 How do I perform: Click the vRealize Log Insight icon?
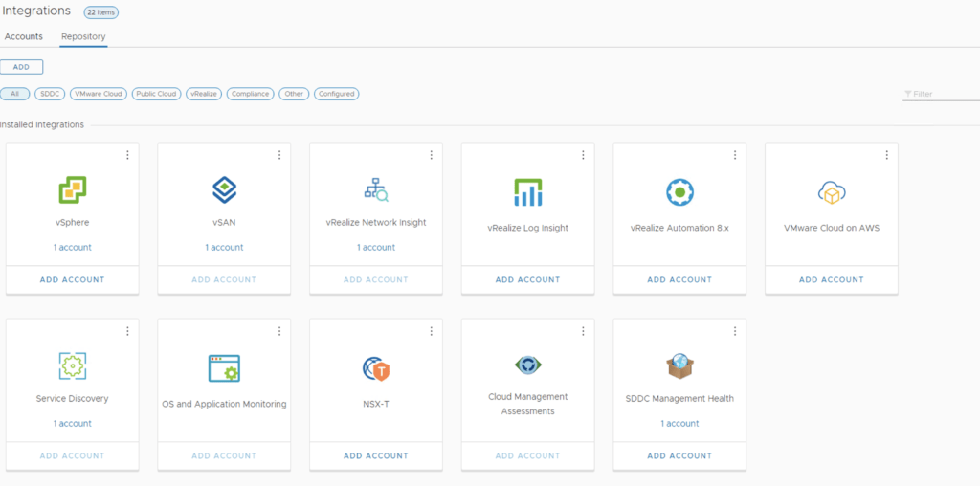click(527, 192)
